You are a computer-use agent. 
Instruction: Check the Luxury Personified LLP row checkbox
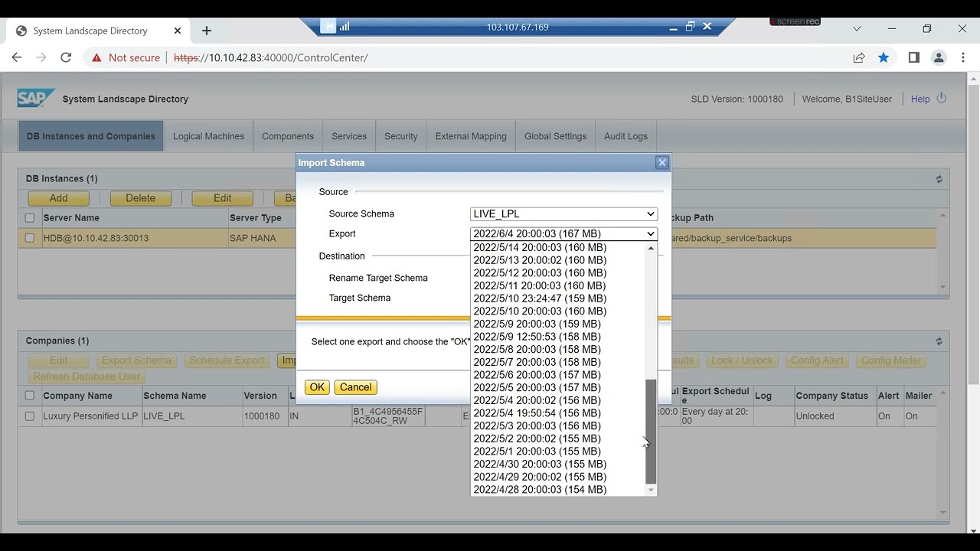point(30,416)
